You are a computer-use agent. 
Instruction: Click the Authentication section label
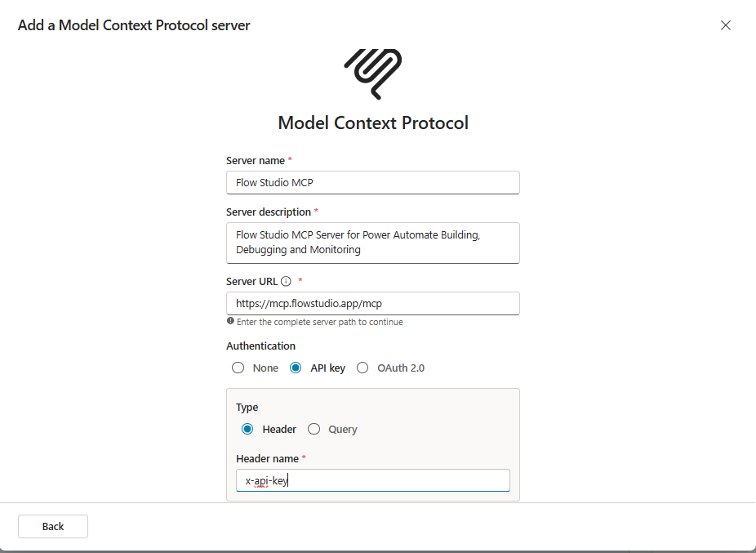coord(260,346)
